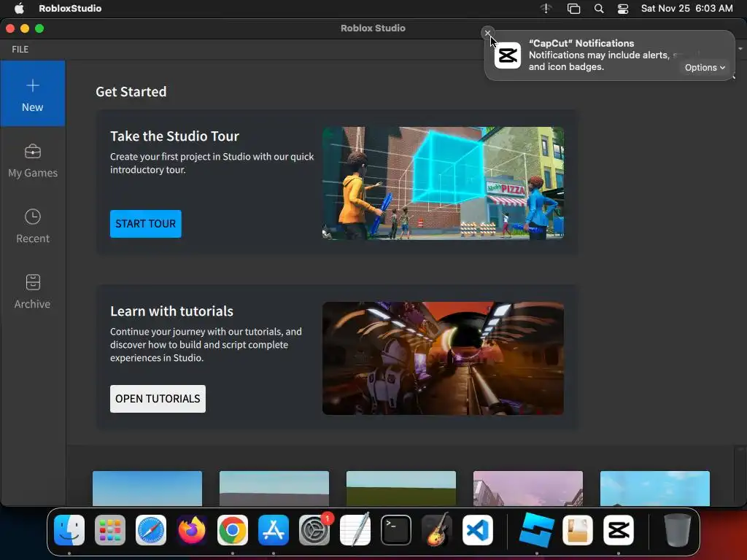Switch to Roblox Studio in Dock
This screenshot has height=560, width=747.
pyautogui.click(x=536, y=530)
